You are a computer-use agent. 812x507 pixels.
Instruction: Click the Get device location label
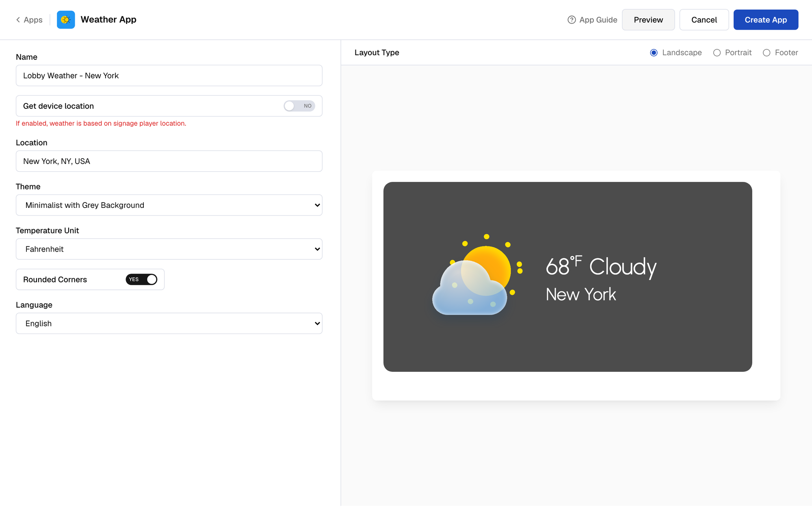[58, 106]
